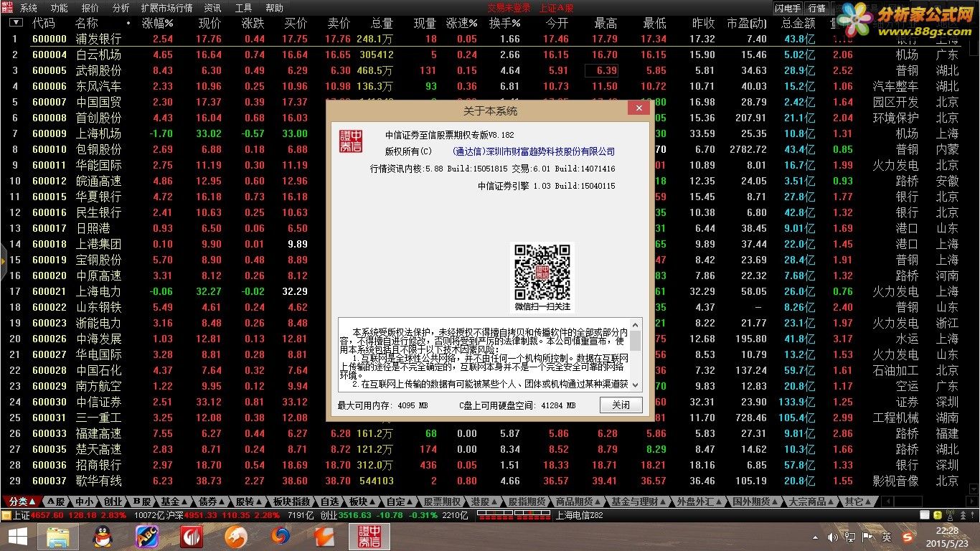The width and height of the screenshot is (980, 551).
Task: Switch to the 创业 tab
Action: [113, 501]
